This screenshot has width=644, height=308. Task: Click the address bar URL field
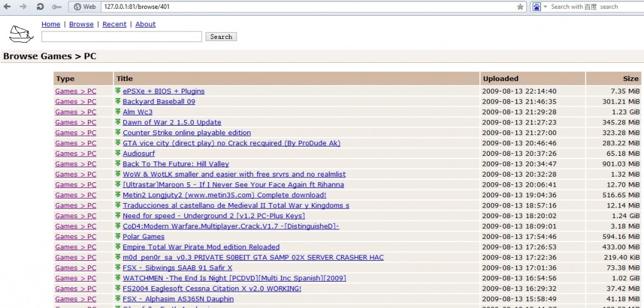[x=308, y=6]
